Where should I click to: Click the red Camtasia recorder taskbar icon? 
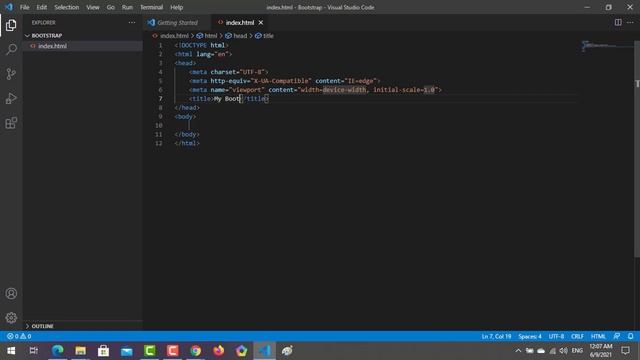173,351
